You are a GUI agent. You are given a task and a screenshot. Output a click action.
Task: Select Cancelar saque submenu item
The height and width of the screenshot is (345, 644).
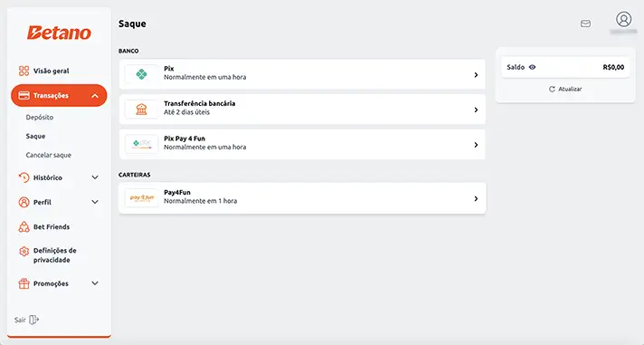click(49, 155)
